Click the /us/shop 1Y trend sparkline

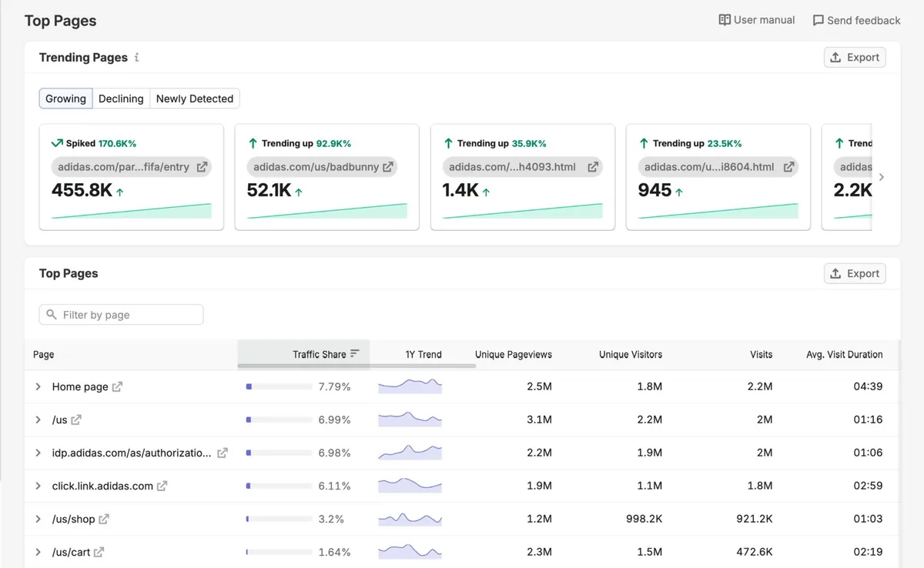[x=410, y=519]
